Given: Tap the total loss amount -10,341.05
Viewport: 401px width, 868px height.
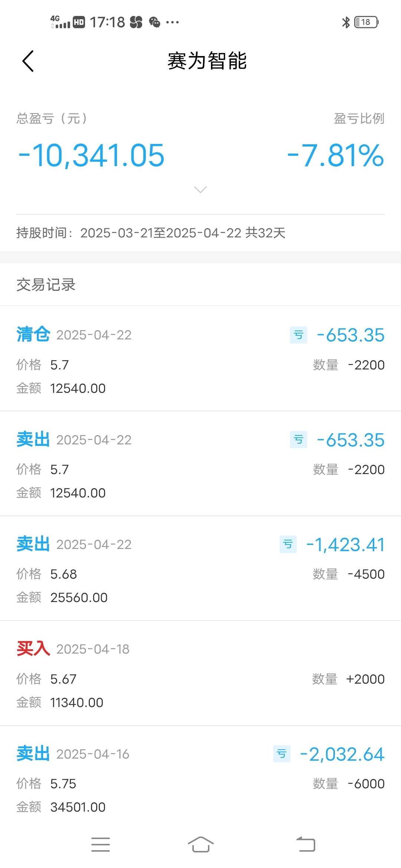Looking at the screenshot, I should (91, 155).
